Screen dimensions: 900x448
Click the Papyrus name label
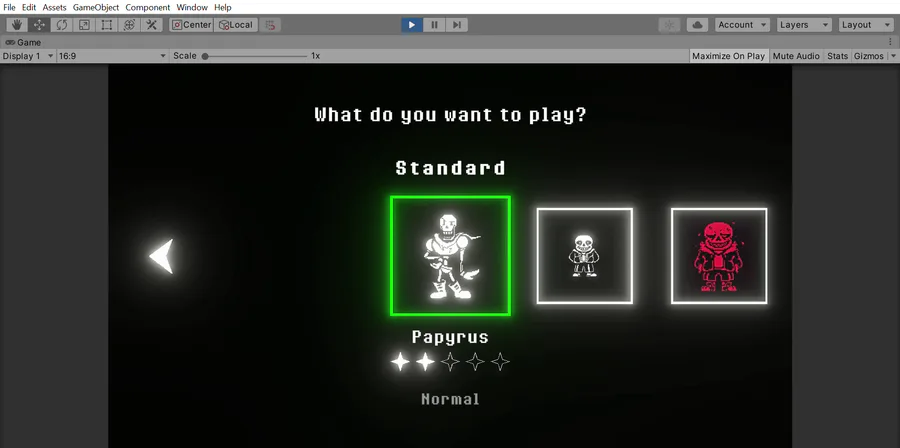point(450,337)
